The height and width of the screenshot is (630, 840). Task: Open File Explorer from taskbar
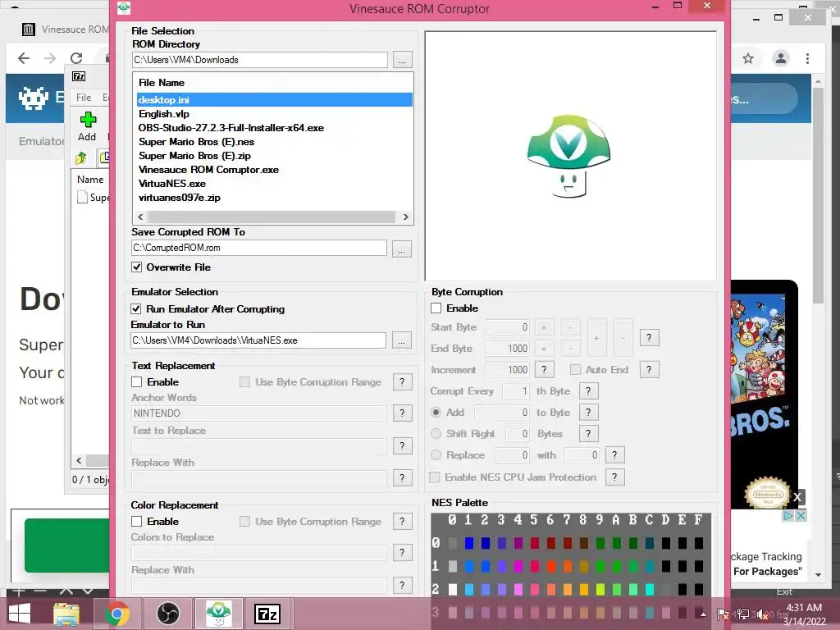pyautogui.click(x=66, y=614)
